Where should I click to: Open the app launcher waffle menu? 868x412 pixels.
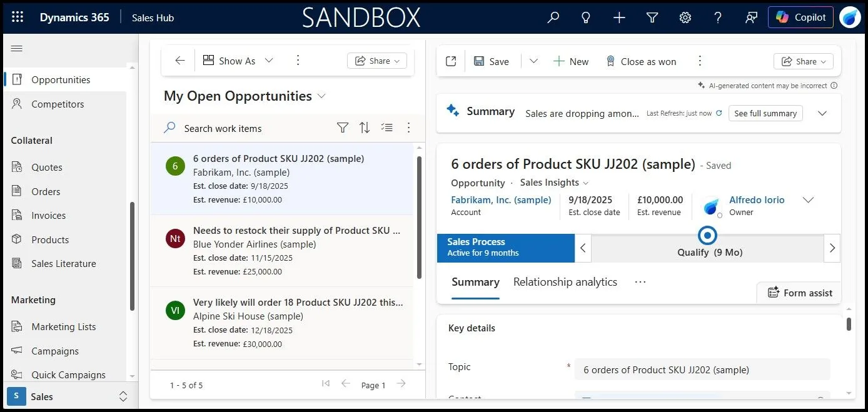(x=18, y=18)
